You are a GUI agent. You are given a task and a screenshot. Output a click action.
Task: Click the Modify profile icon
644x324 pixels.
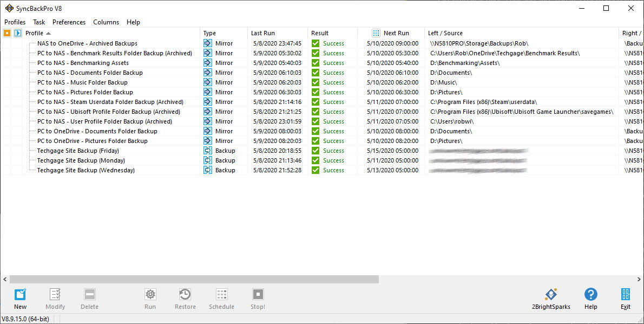point(55,295)
